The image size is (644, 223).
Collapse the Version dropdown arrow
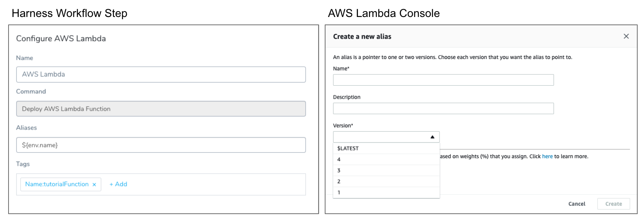(x=432, y=137)
